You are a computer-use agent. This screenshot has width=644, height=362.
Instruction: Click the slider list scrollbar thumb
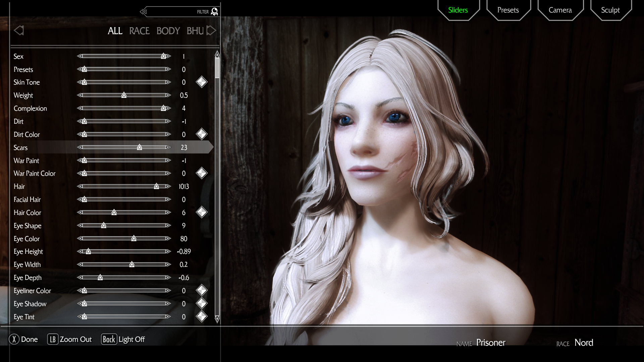[217, 68]
